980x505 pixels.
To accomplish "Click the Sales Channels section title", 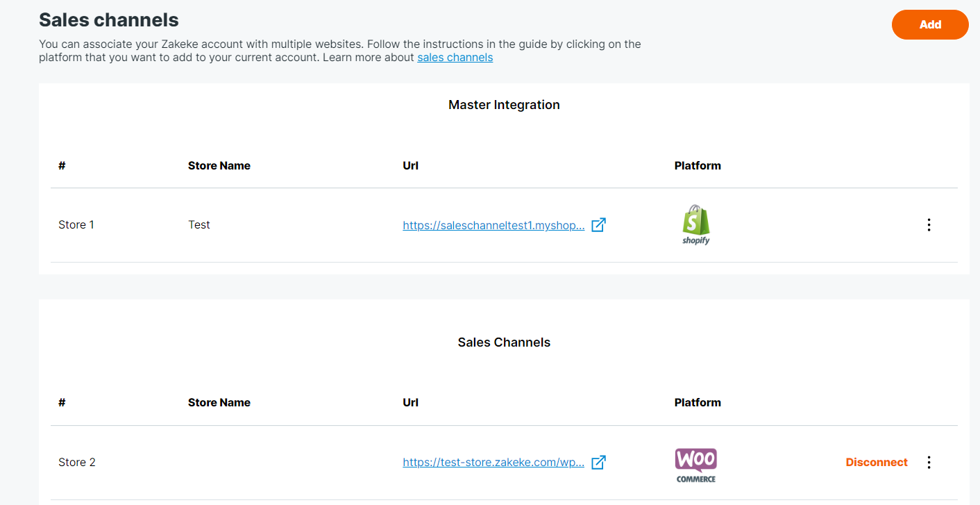I will coord(504,342).
